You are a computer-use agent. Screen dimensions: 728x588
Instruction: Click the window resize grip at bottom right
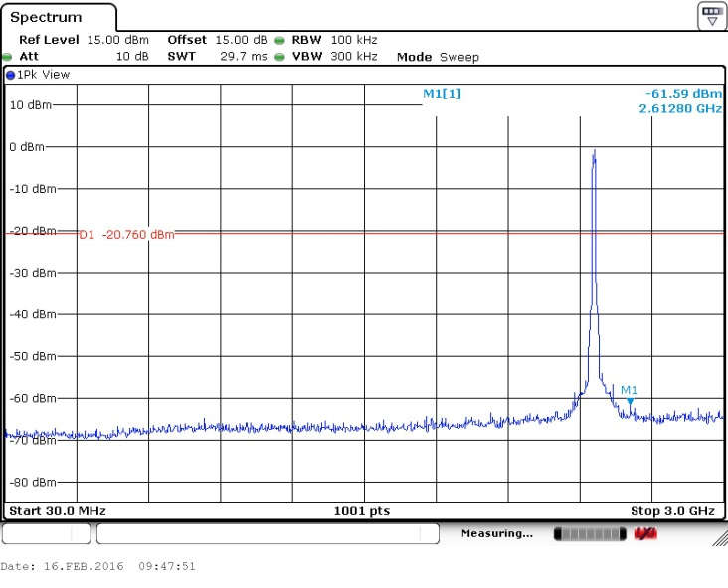(x=720, y=538)
